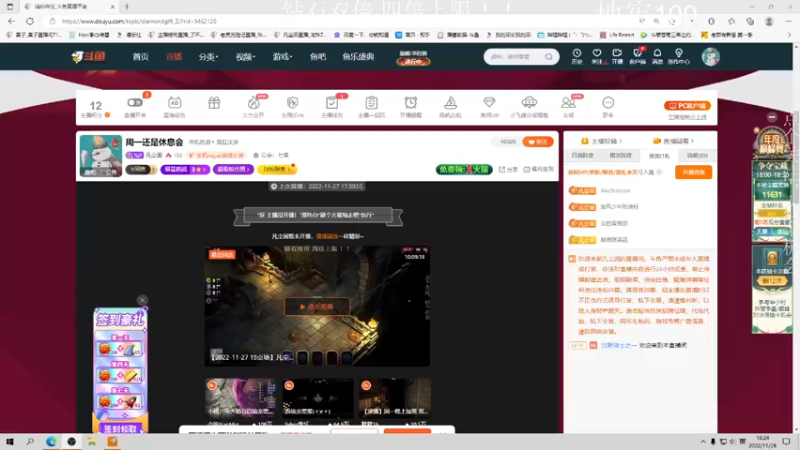Open the purple star challenge badge
The image size is (800, 450).
pos(185,169)
